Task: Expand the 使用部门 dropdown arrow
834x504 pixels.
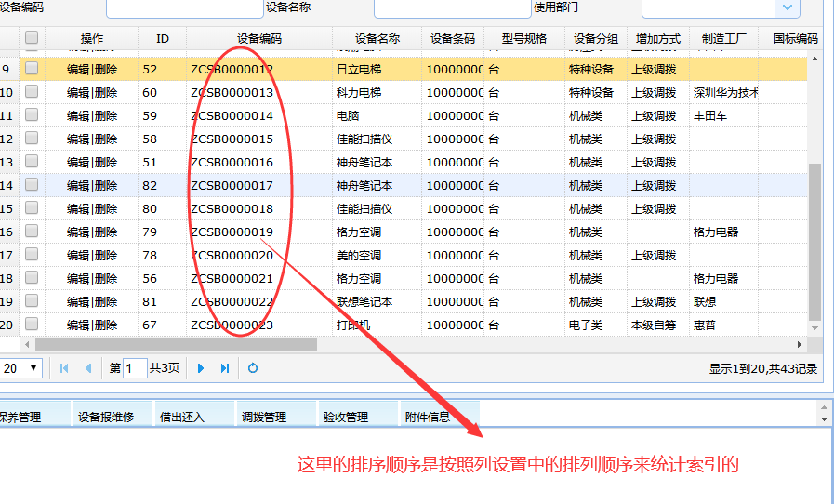Action: 788,7
